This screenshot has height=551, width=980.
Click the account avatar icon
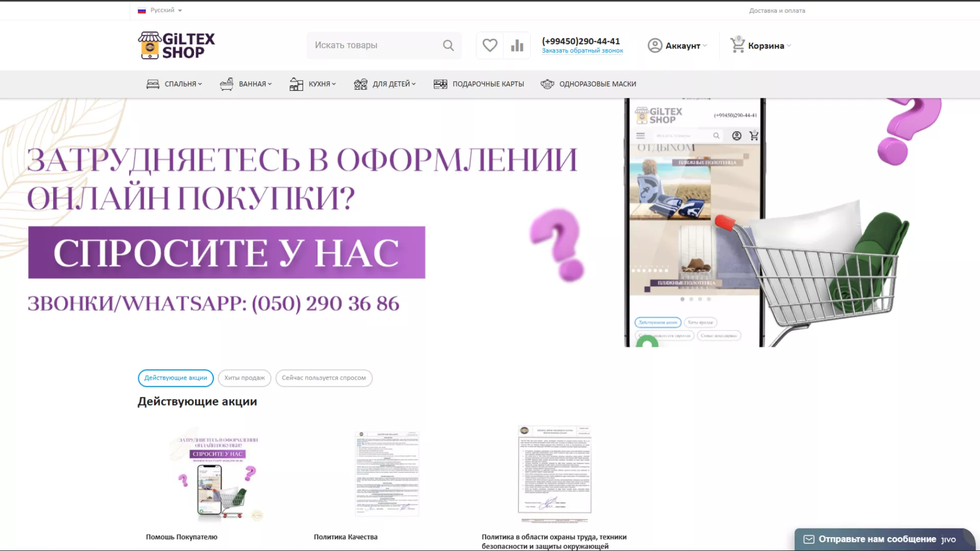click(x=655, y=45)
